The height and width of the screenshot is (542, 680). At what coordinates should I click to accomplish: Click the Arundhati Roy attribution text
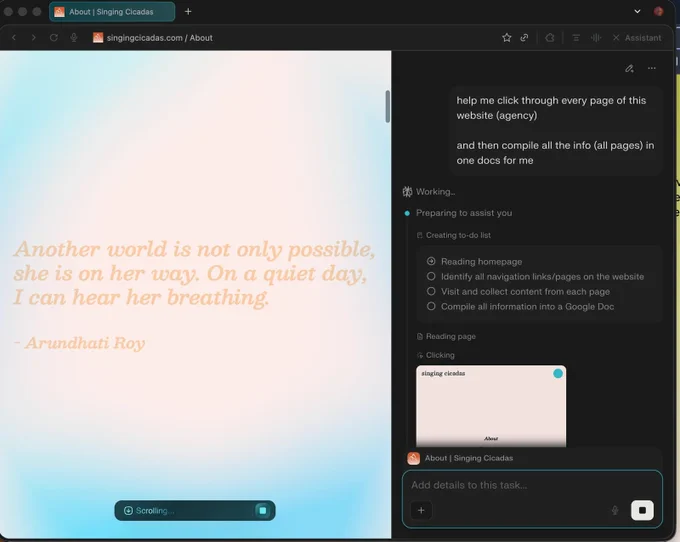[79, 343]
